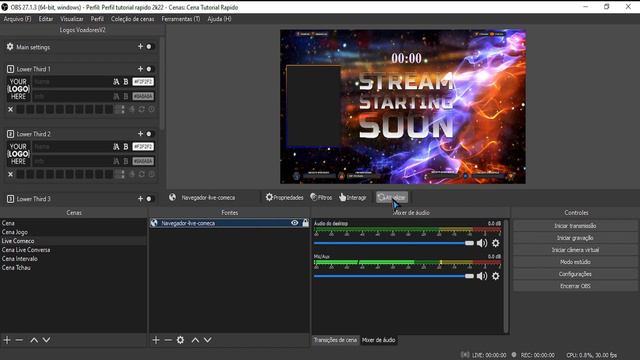
Task: Expand Lower Third 1 with its plus icon
Action: point(140,69)
